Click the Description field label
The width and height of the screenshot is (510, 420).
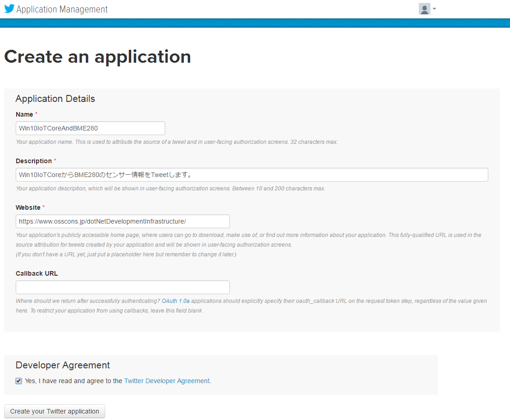(x=34, y=161)
